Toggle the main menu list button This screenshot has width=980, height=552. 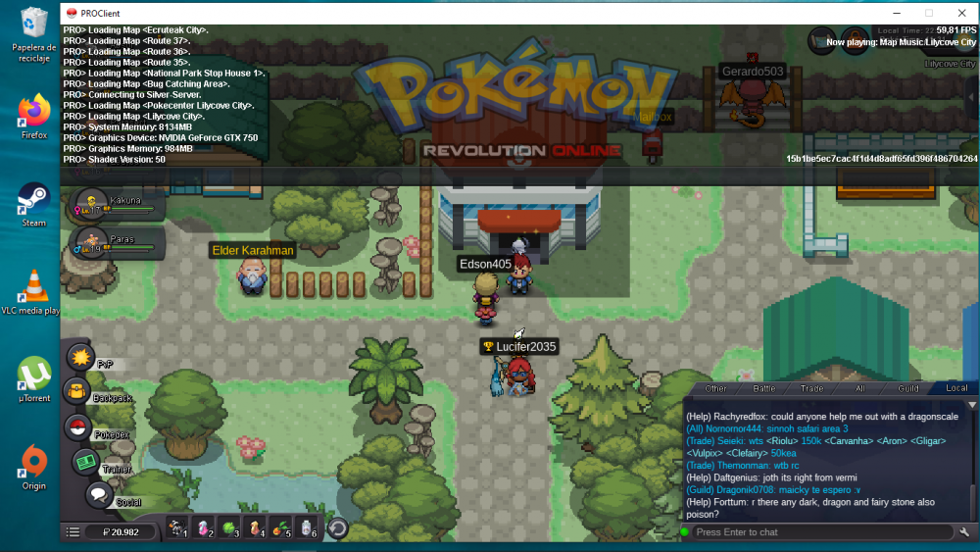point(73,532)
